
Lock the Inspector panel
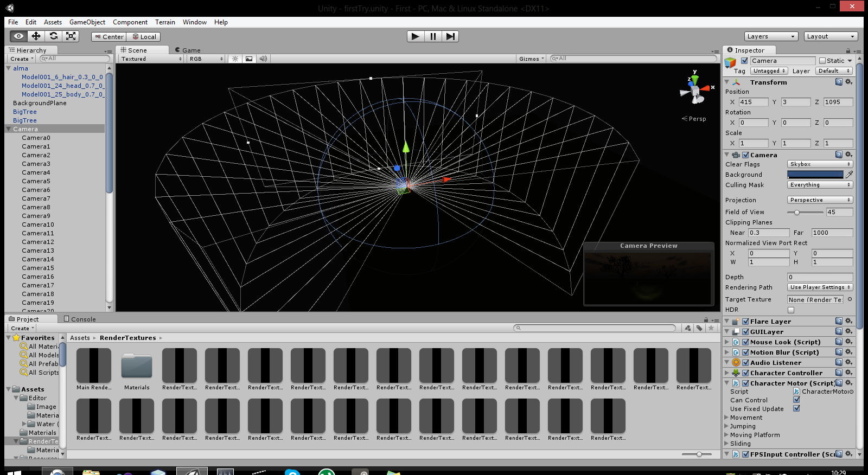[x=848, y=50]
